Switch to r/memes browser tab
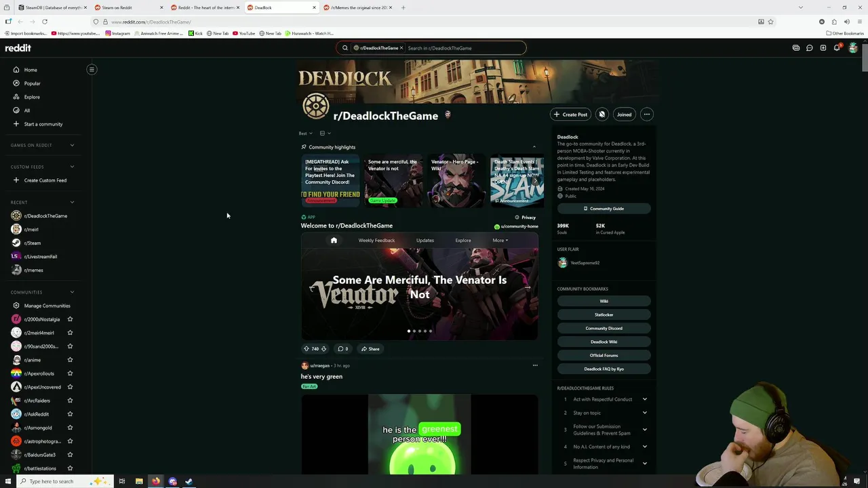This screenshot has width=868, height=488. 357,7
